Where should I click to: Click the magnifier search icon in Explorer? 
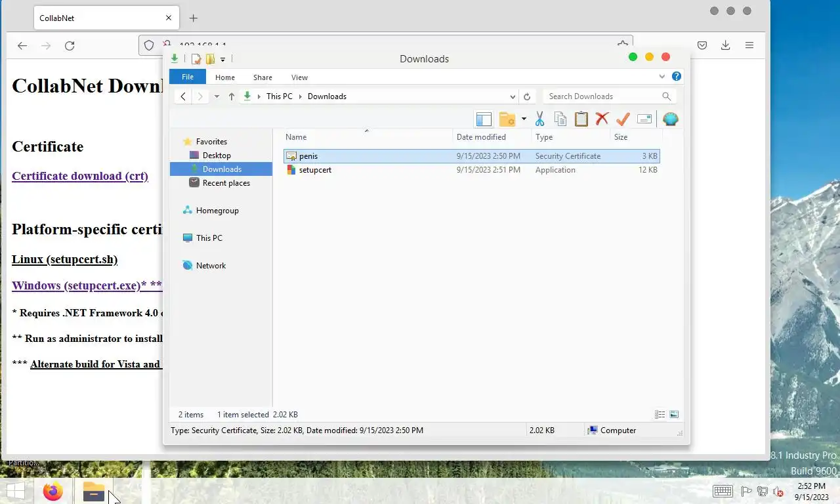[666, 96]
